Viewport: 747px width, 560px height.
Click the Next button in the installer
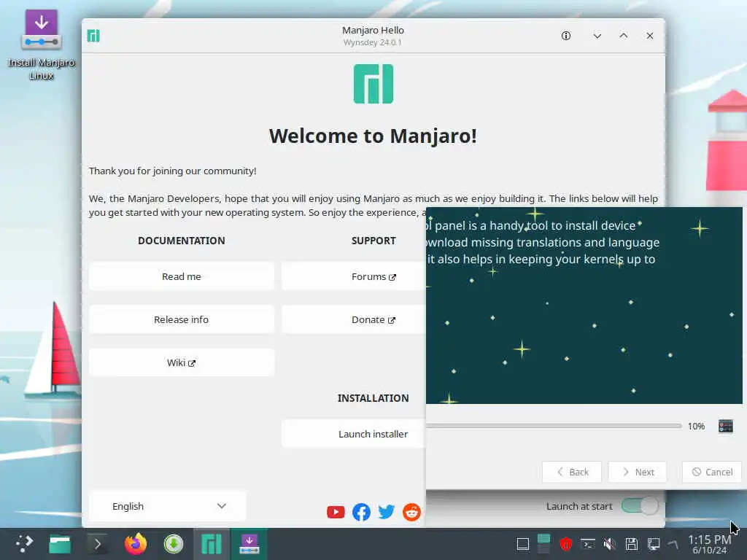638,472
